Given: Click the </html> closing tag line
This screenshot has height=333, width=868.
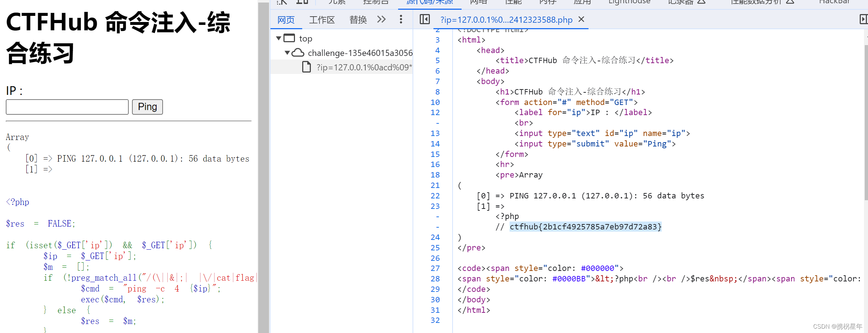Looking at the screenshot, I should (474, 310).
